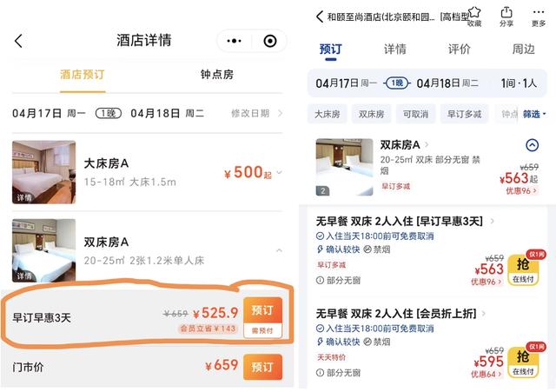The image size is (556, 392).
Task: Go back from hotel details page
Action: [19, 41]
